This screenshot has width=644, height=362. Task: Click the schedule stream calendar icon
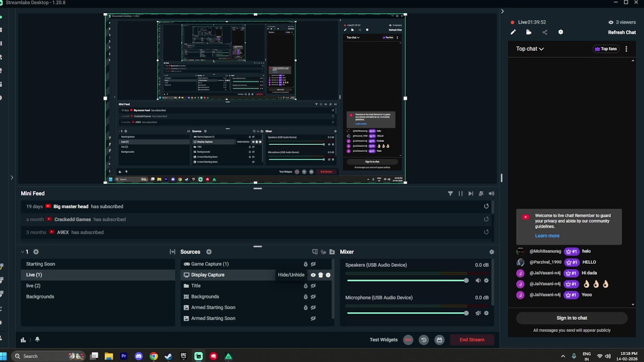(x=439, y=340)
